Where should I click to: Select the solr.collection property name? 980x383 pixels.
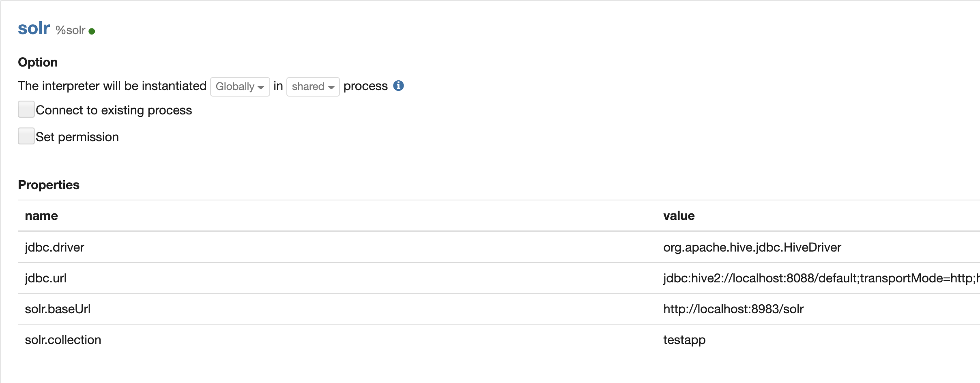(x=63, y=340)
